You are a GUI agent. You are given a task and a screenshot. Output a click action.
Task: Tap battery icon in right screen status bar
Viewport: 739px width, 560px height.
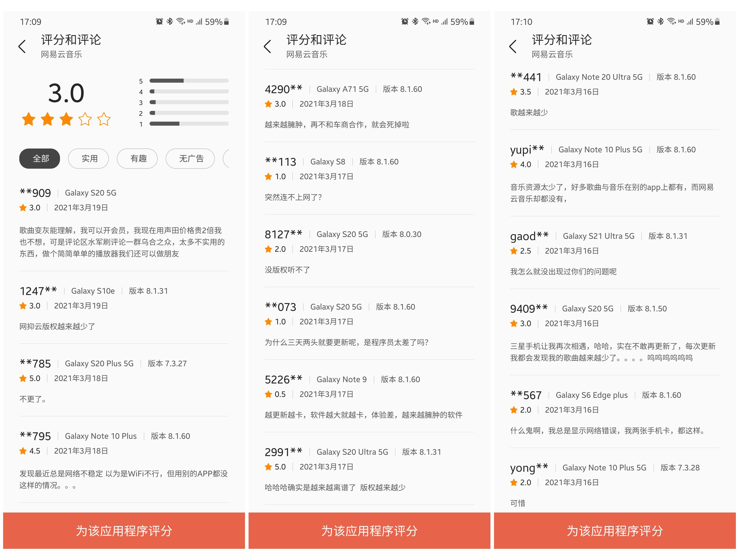click(x=717, y=22)
